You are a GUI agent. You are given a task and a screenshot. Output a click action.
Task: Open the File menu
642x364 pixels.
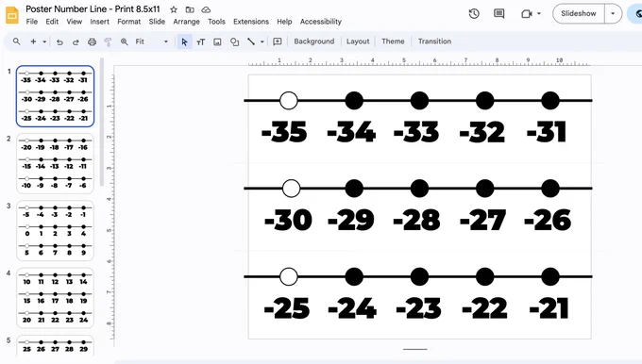point(32,22)
